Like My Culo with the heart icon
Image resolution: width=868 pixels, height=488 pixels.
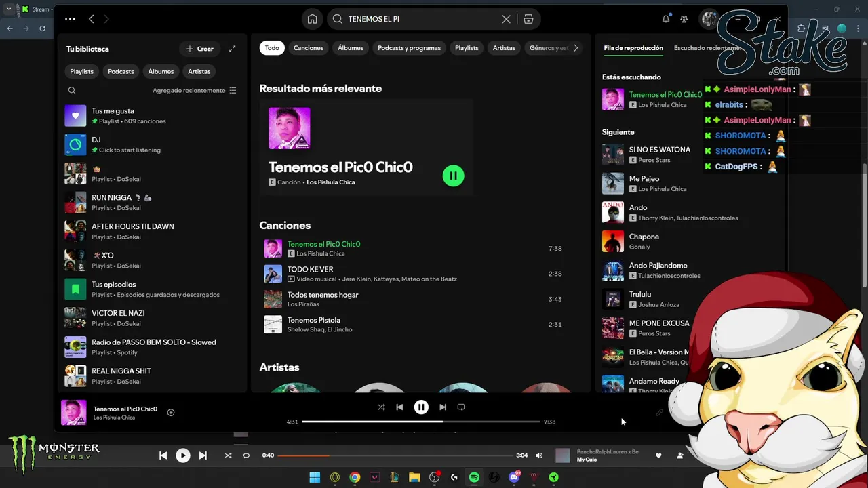point(658,455)
